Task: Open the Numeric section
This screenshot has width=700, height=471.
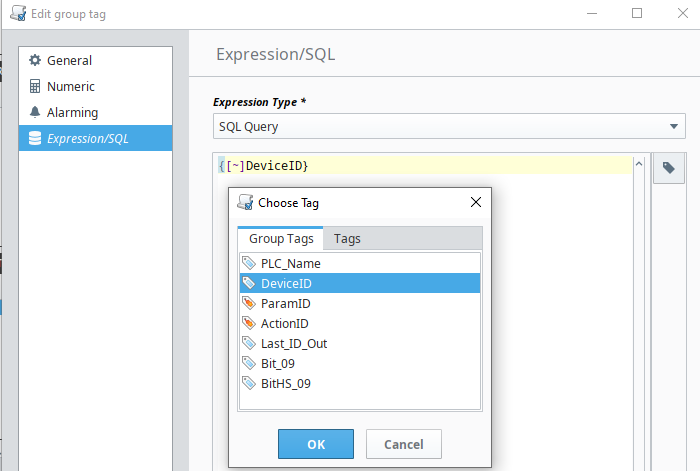Action: pyautogui.click(x=70, y=87)
